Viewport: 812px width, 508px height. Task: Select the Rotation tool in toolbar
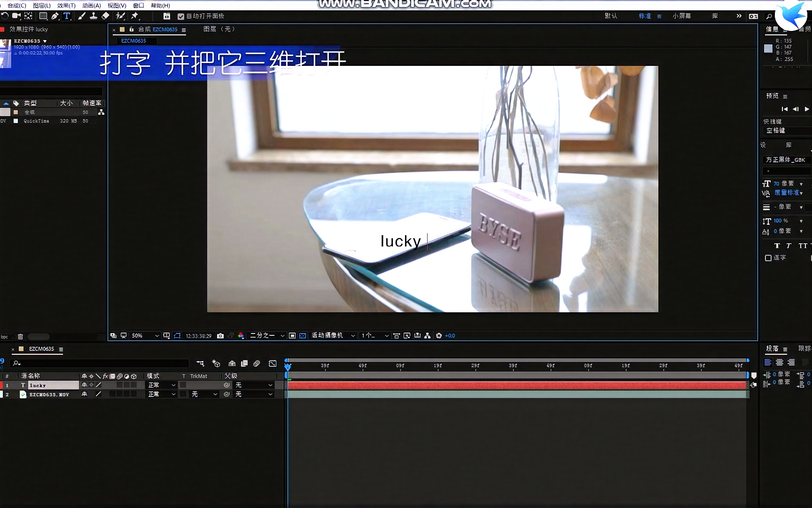pyautogui.click(x=5, y=16)
